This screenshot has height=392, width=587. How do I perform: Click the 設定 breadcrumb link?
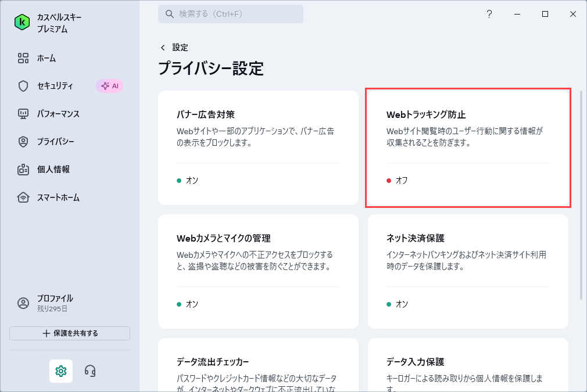click(180, 48)
